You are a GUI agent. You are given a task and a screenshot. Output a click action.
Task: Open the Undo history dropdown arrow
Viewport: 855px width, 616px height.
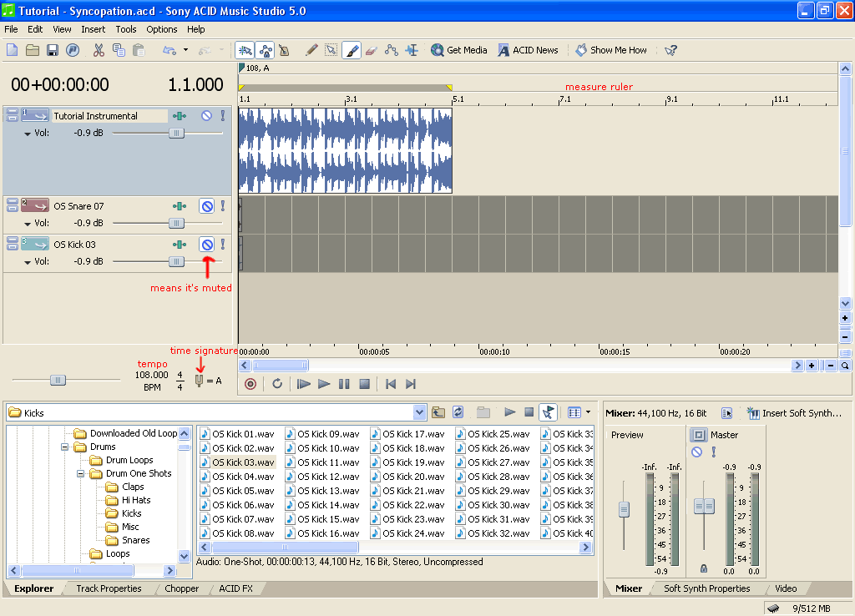[186, 50]
